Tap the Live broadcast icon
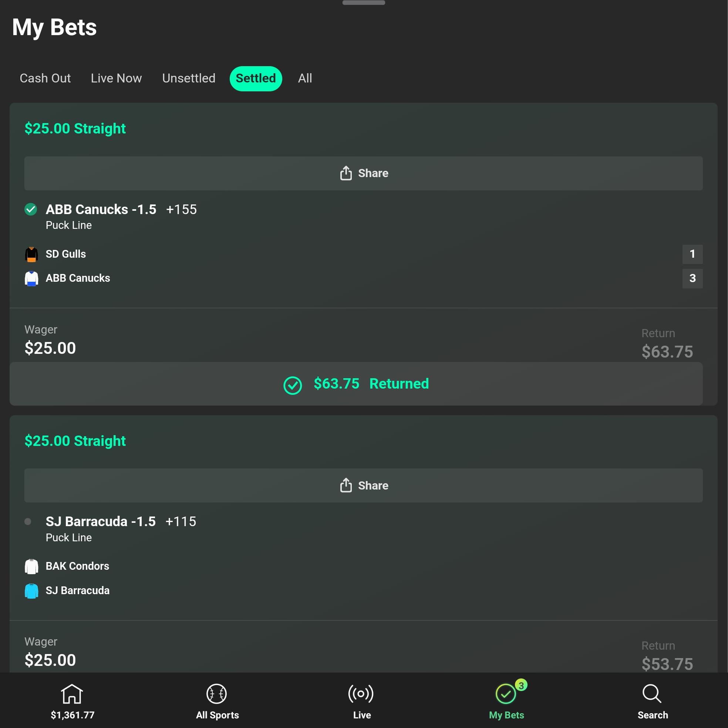728x728 pixels. (x=361, y=694)
